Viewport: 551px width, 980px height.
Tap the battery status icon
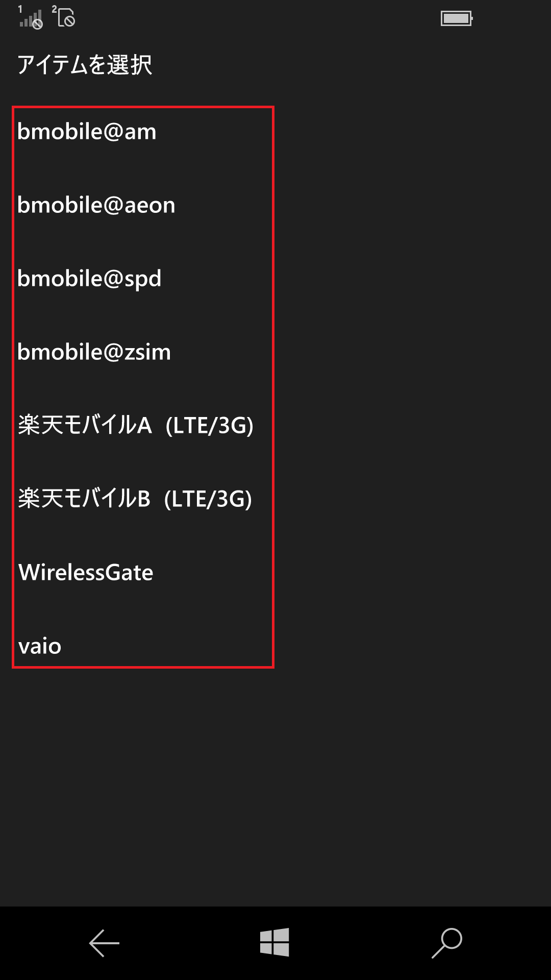point(457,18)
